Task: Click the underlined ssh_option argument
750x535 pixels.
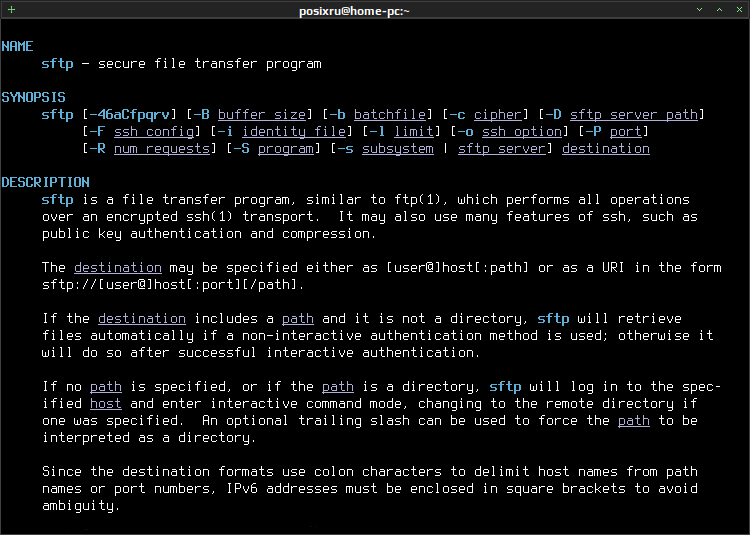Action: pos(522,131)
